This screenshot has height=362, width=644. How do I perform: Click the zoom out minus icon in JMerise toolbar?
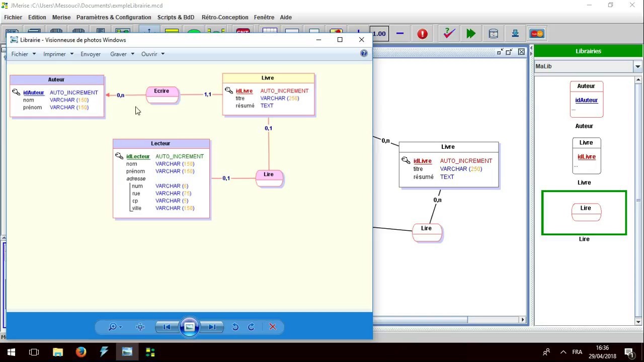pyautogui.click(x=400, y=34)
